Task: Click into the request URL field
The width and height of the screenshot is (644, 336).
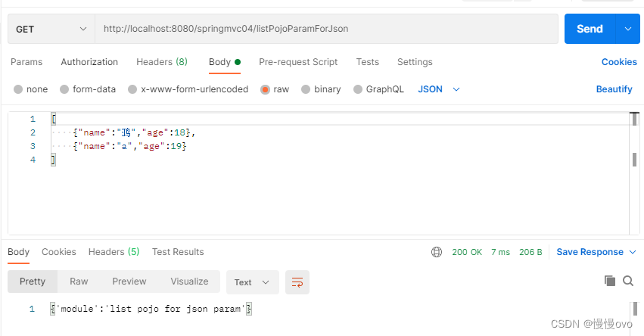Action: (326, 29)
